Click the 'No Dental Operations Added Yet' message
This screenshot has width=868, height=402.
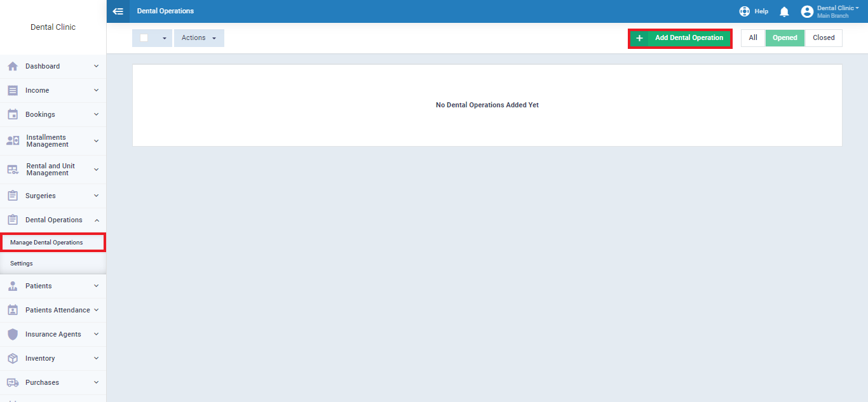487,105
